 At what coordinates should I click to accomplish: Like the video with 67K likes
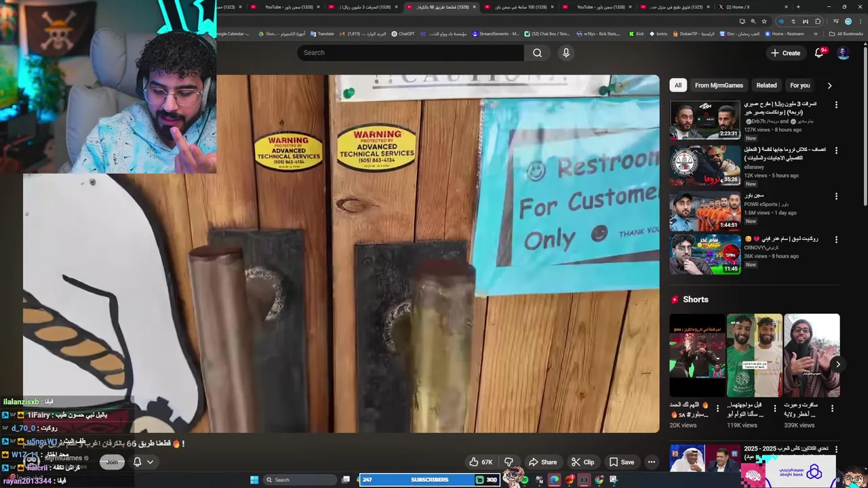(x=481, y=462)
